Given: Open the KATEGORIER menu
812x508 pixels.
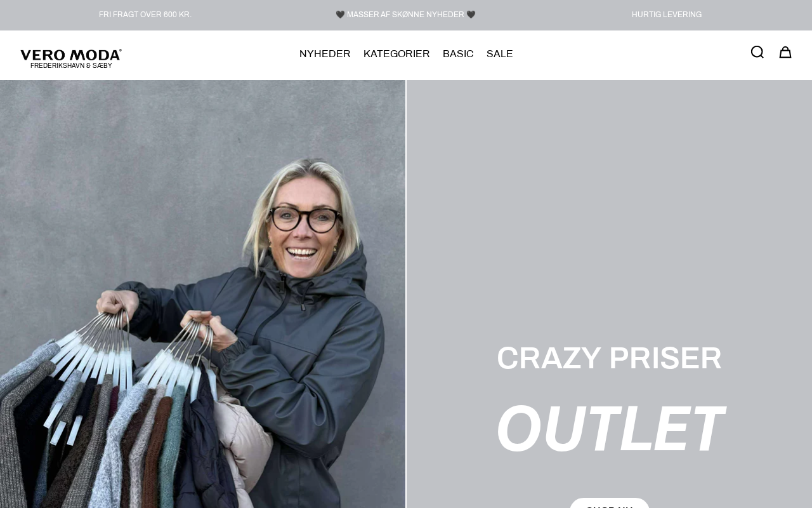Looking at the screenshot, I should coord(396,54).
